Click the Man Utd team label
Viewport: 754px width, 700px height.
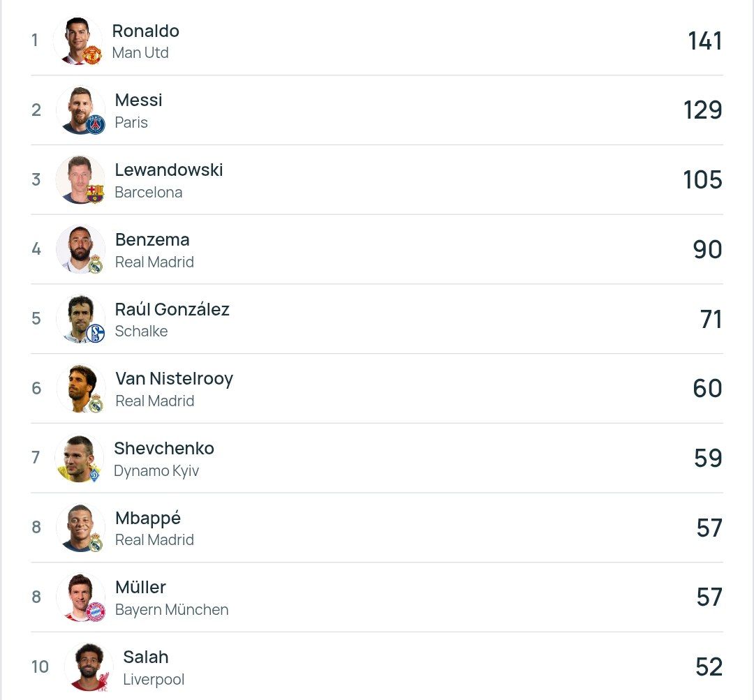[140, 53]
